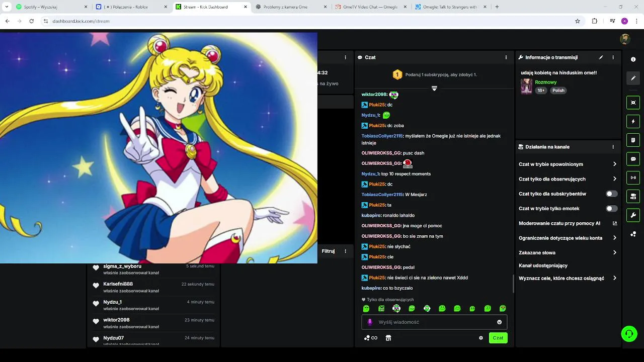Image resolution: width=644 pixels, height=362 pixels.
Task: Switch to Omegle: Talk to Strangers tab
Action: (451, 7)
